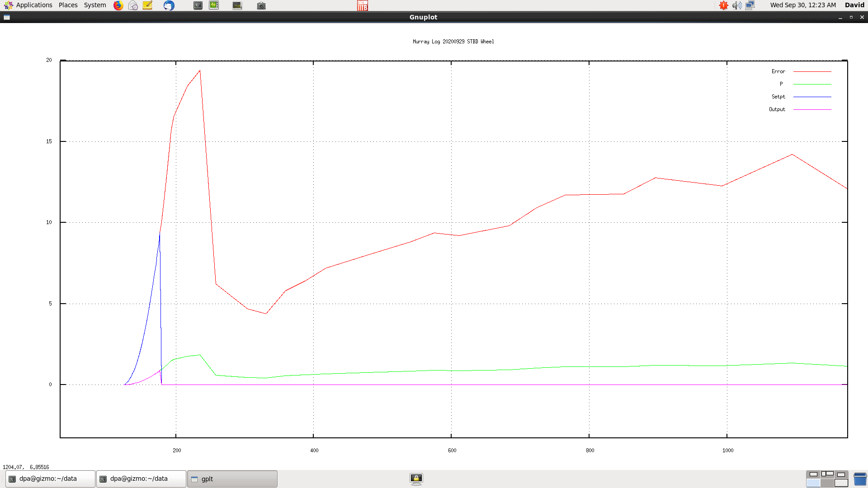Viewport: 868px width, 488px height.
Task: Click the Setpt legend entry
Action: click(778, 97)
